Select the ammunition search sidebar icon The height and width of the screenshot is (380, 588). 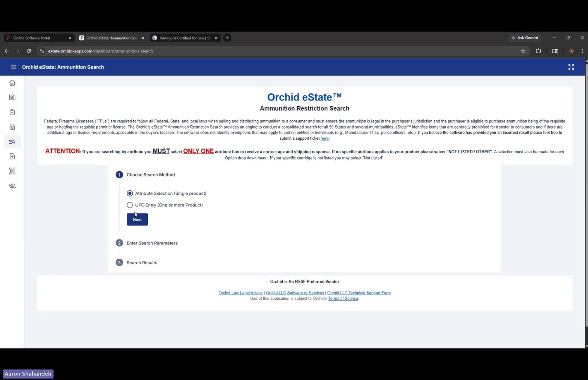tap(12, 142)
